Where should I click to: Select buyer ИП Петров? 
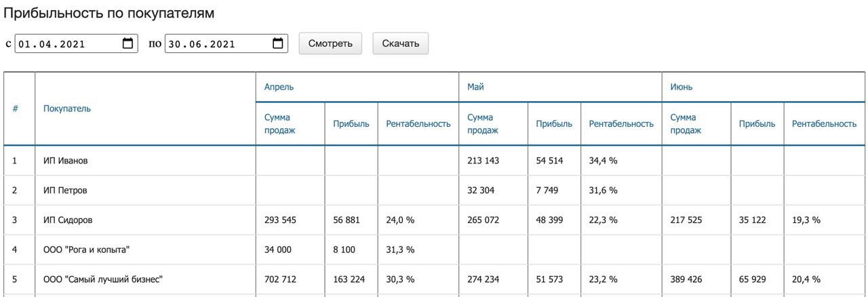65,191
